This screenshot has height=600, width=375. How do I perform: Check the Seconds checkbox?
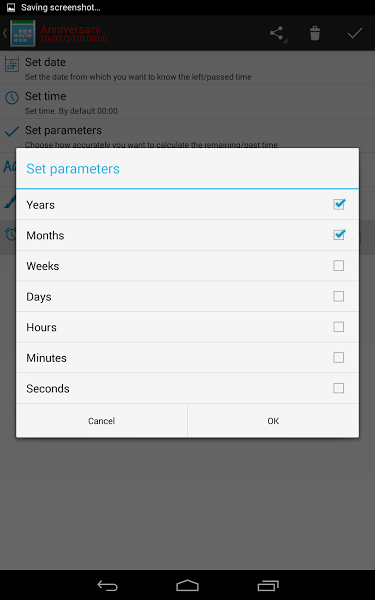tap(339, 388)
